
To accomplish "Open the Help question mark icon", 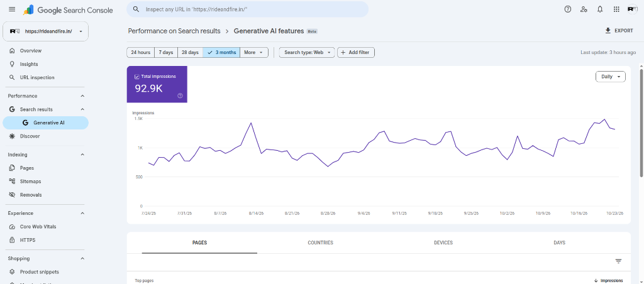I will [568, 9].
